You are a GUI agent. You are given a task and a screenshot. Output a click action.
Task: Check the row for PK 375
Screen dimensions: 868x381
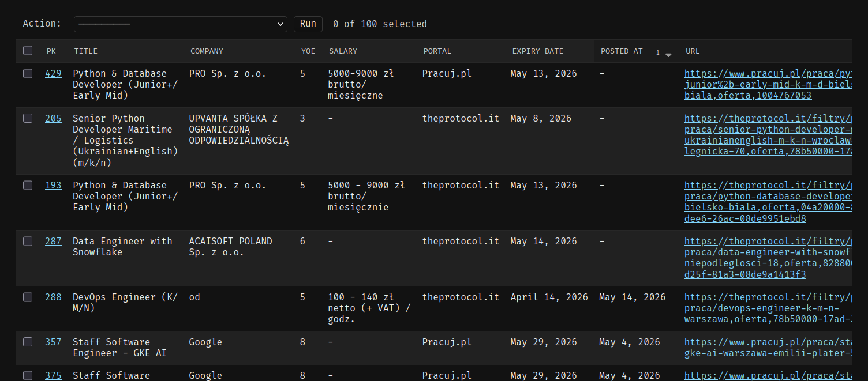28,375
